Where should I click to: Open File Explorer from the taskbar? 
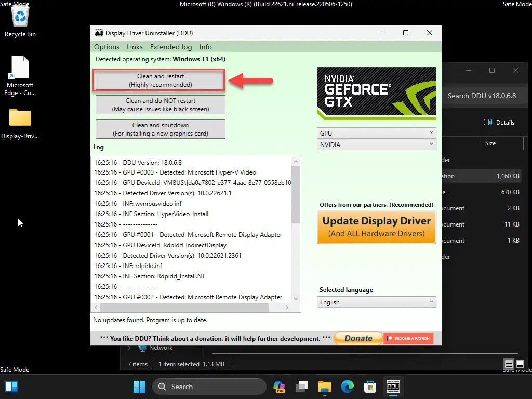pos(324,387)
